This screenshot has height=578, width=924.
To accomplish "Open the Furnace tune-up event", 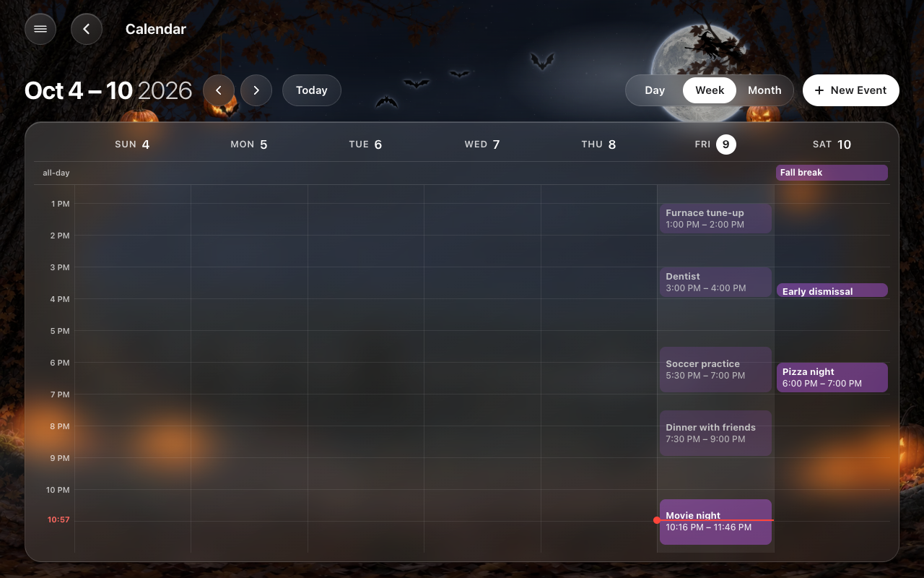I will pyautogui.click(x=715, y=218).
